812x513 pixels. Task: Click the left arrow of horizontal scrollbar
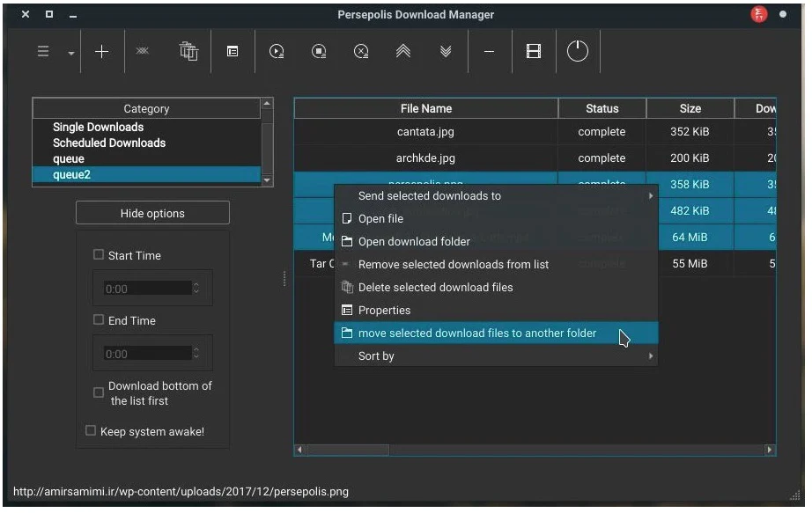coord(299,450)
